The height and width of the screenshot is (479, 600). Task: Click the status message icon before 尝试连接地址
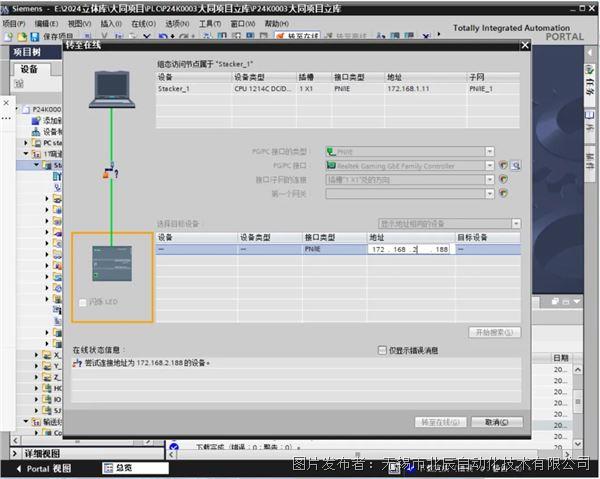(x=77, y=363)
